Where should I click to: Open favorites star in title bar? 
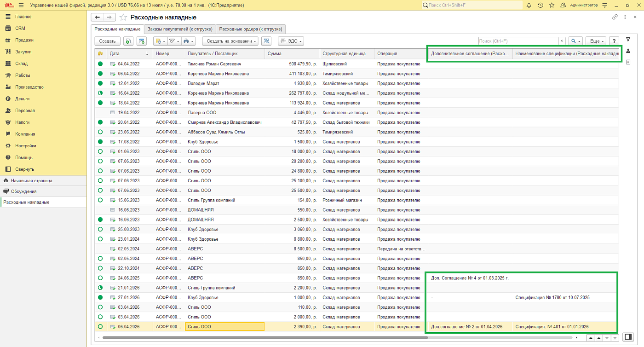(552, 5)
